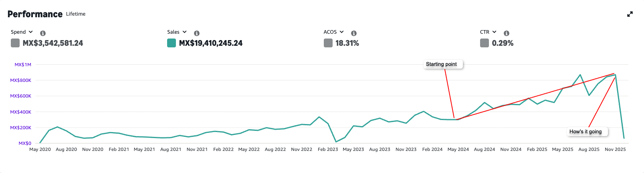Show the info icon next to CTR
This screenshot has width=644, height=173.
point(507,33)
